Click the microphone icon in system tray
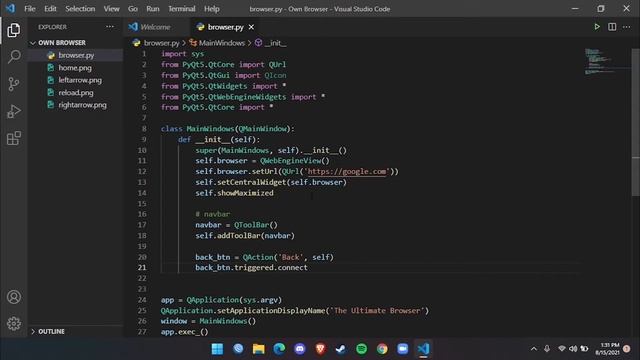This screenshot has width=640, height=360. 547,349
